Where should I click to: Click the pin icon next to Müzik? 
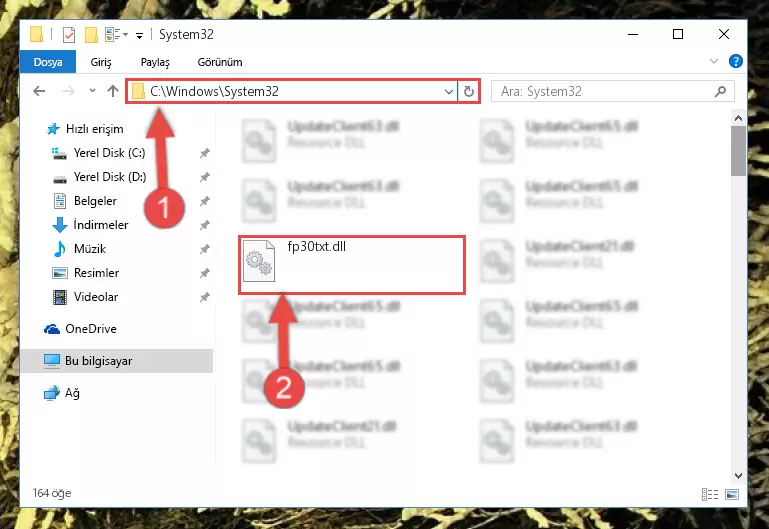coord(205,249)
